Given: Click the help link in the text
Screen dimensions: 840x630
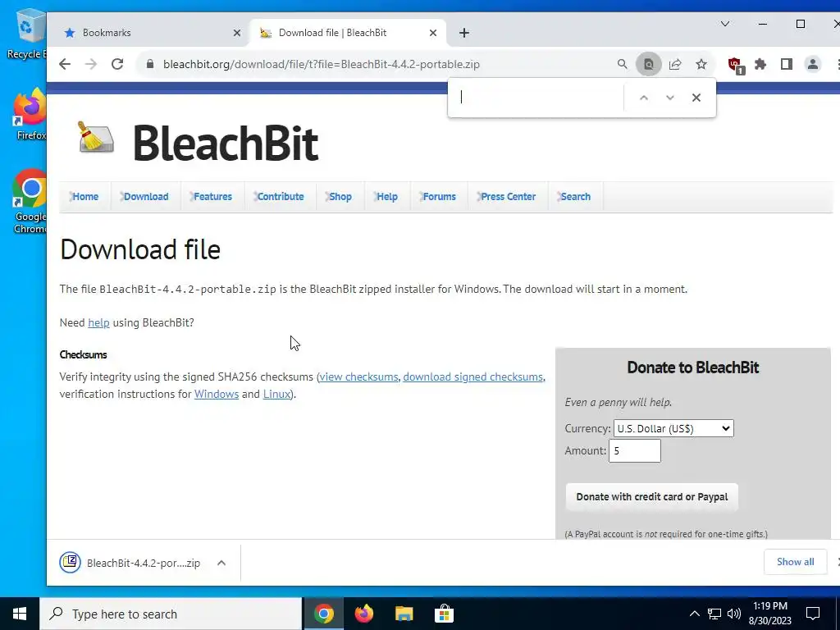Looking at the screenshot, I should point(98,322).
